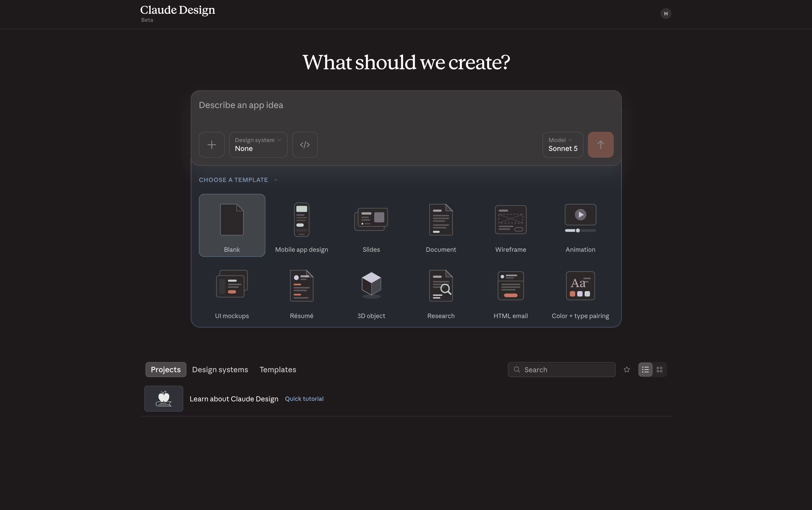Open the Design system dropdown

coord(258,145)
